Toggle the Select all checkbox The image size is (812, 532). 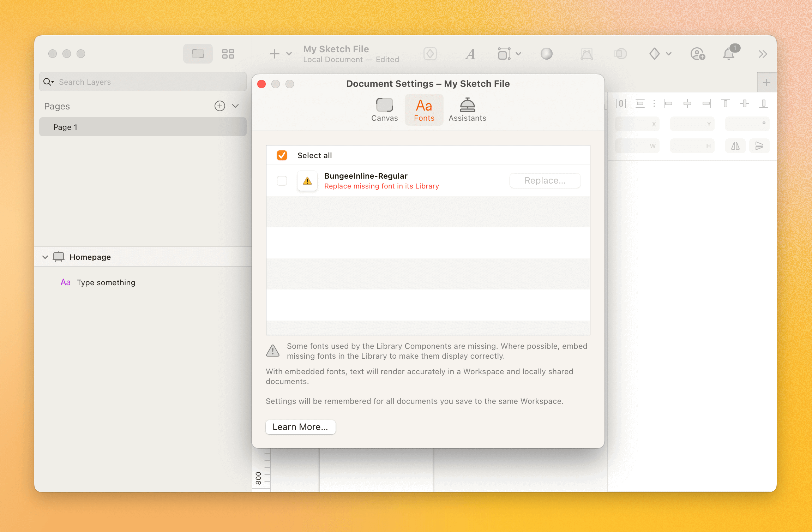pos(282,155)
